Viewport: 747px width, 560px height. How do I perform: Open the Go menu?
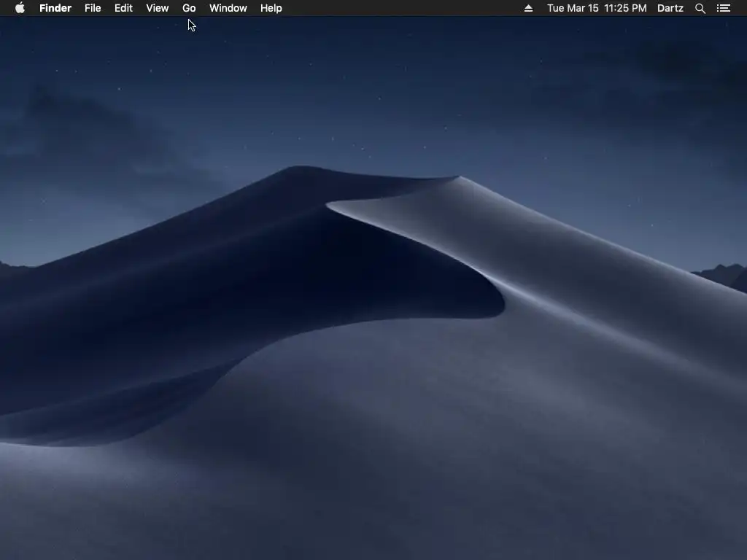[x=189, y=8]
